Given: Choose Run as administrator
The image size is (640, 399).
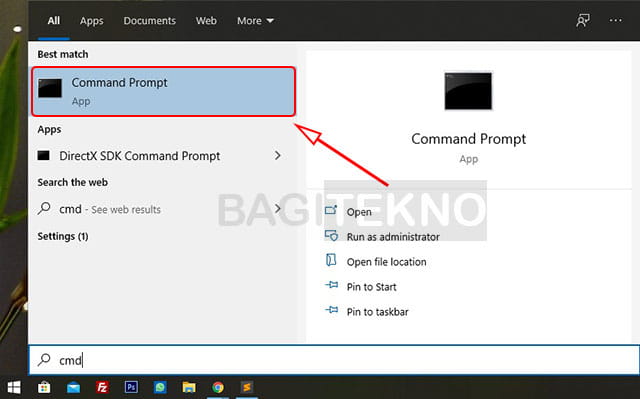Looking at the screenshot, I should coord(393,237).
